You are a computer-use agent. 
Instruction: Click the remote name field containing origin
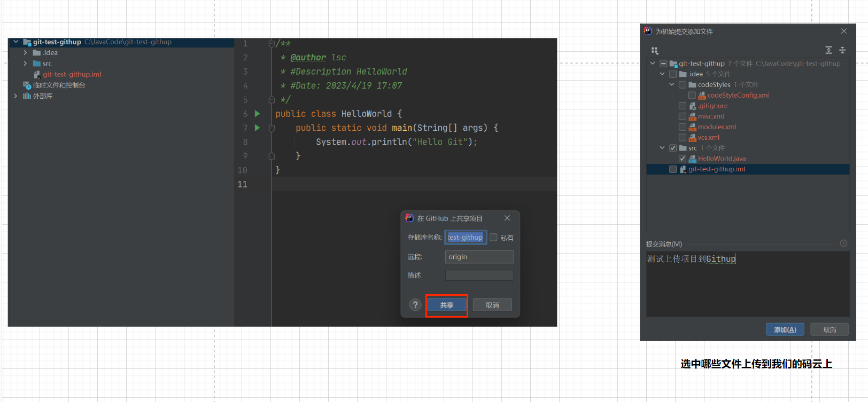pyautogui.click(x=479, y=257)
